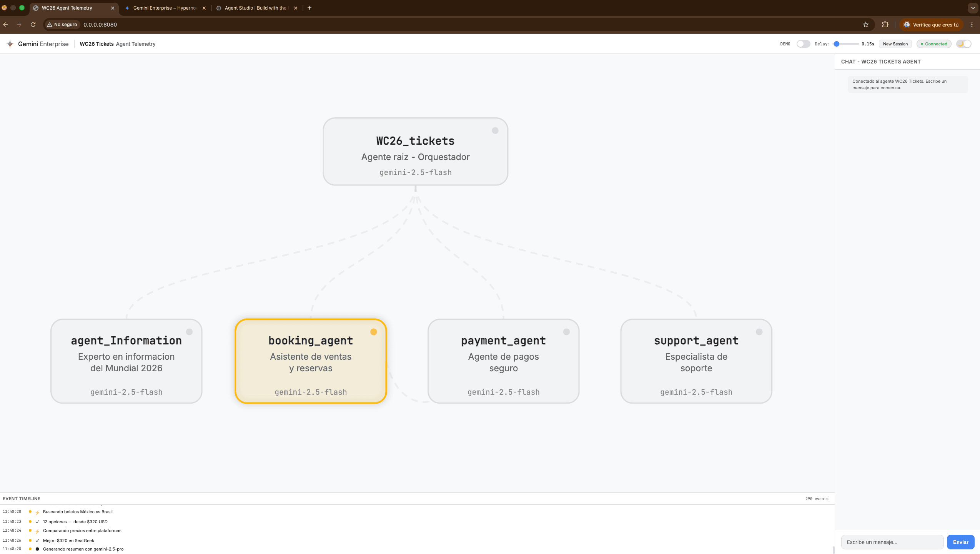
Task: Toggle the DEMO mode switch
Action: point(803,44)
